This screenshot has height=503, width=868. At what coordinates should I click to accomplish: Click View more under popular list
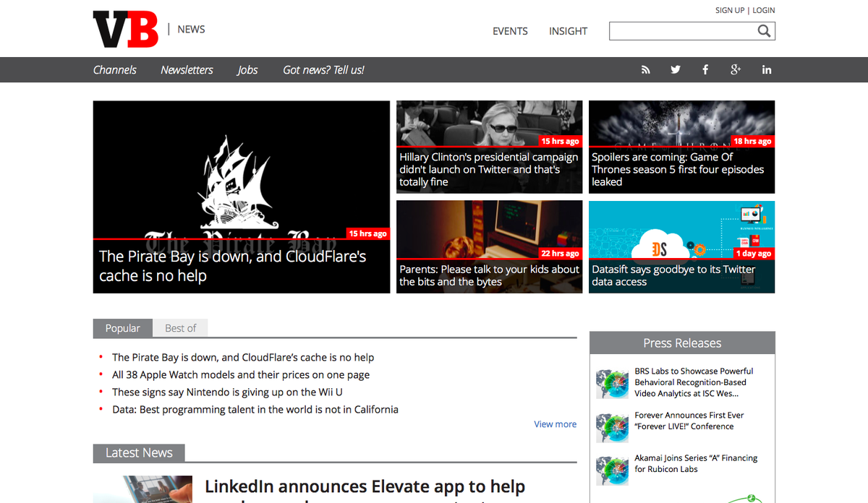point(556,424)
